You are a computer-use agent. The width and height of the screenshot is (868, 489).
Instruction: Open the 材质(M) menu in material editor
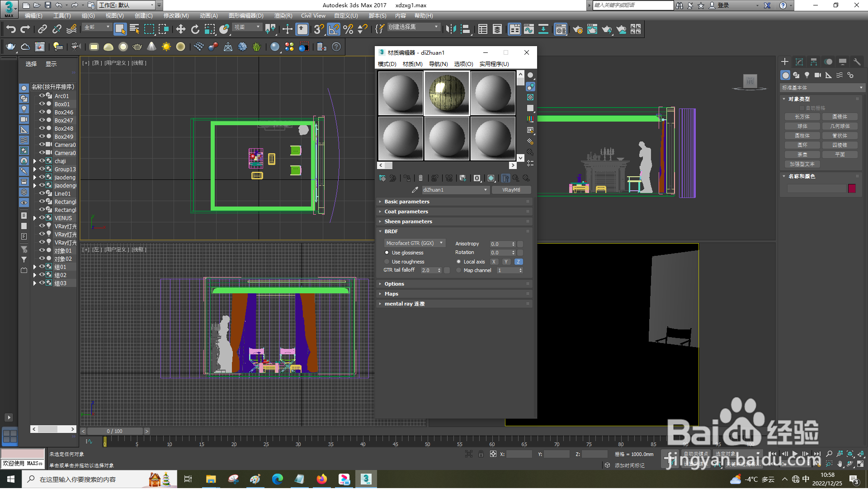[x=412, y=64]
